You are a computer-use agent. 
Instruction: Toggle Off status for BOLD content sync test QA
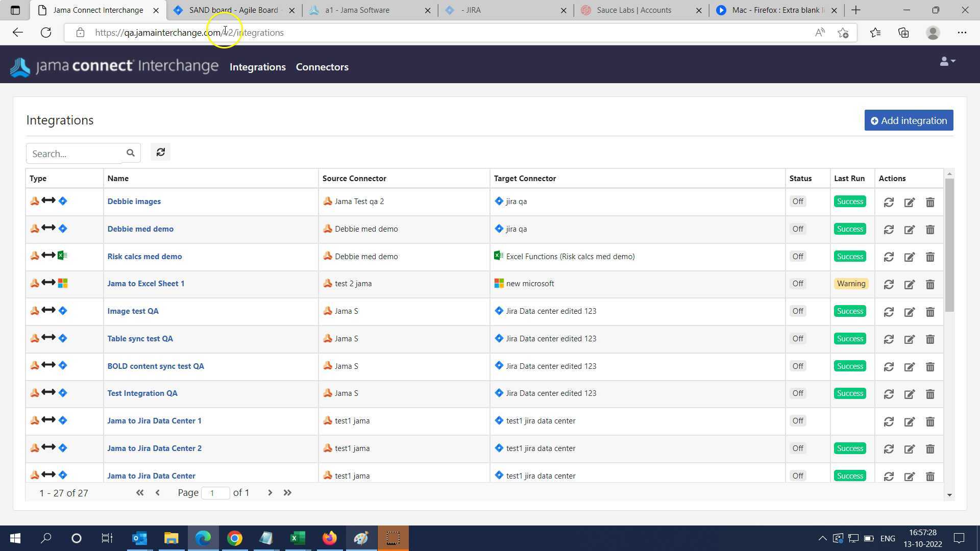click(798, 366)
